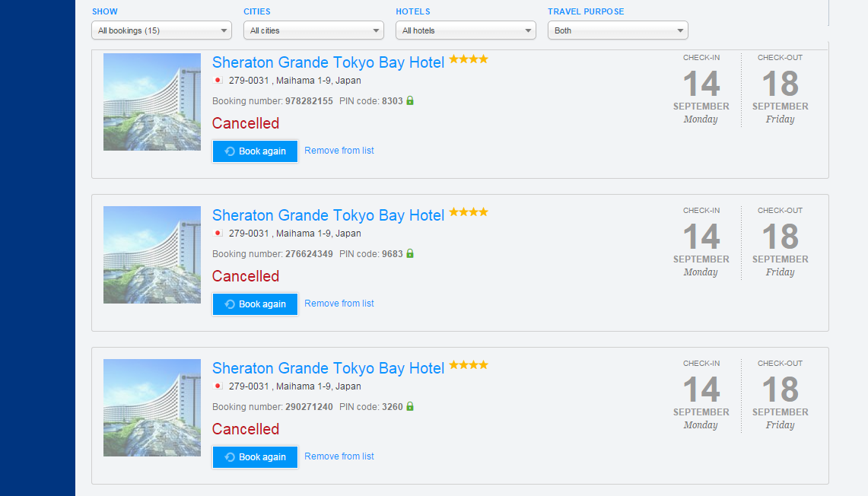868x496 pixels.
Task: Select booking number 978282155 text
Action: 309,100
